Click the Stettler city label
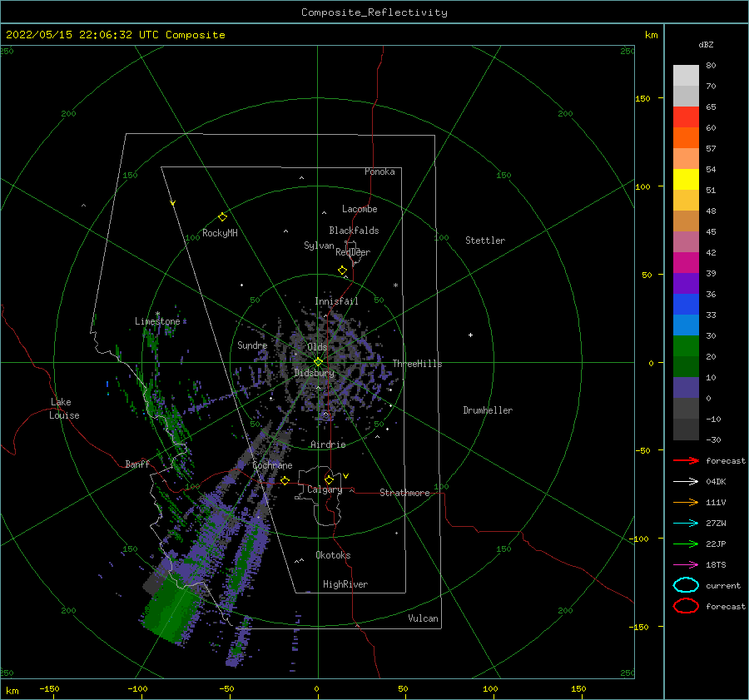749x700 pixels. pyautogui.click(x=485, y=241)
